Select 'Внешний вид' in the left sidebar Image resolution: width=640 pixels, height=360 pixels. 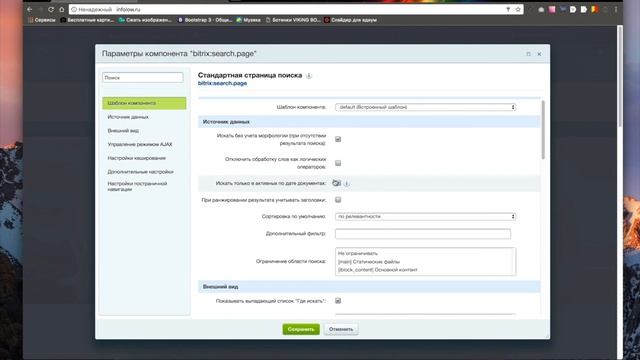pos(123,131)
